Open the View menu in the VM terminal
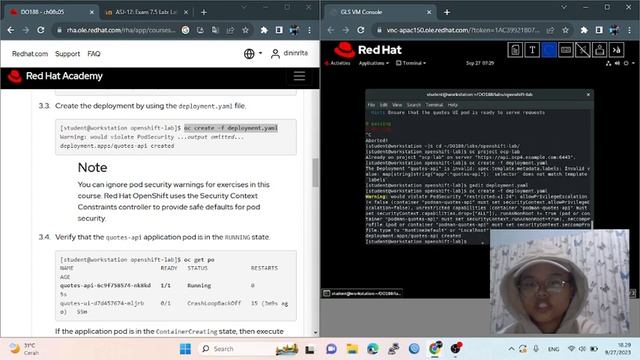Screen dimensions: 640x360 pos(397,105)
